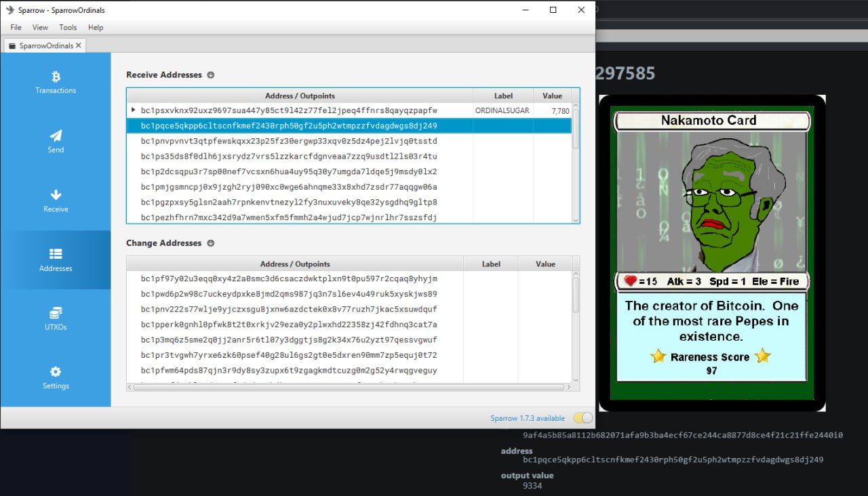Open the Receive section in the sidebar
868x496 pixels.
tap(56, 201)
